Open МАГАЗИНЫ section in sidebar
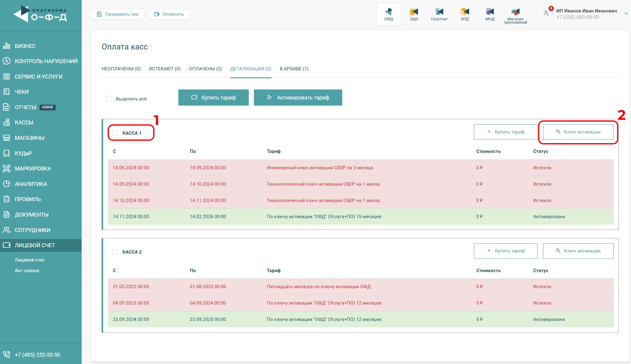Image resolution: width=631 pixels, height=364 pixels. click(41, 138)
